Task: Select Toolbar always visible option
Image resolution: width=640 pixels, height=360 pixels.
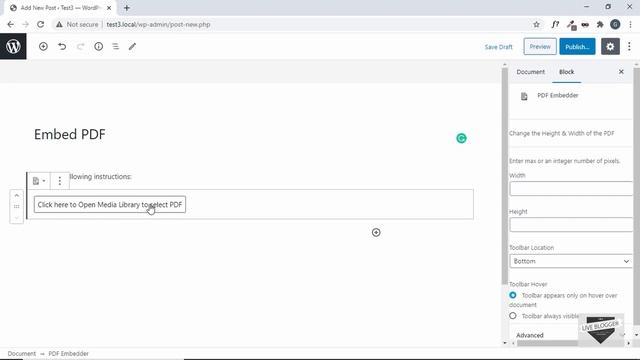Action: point(513,316)
